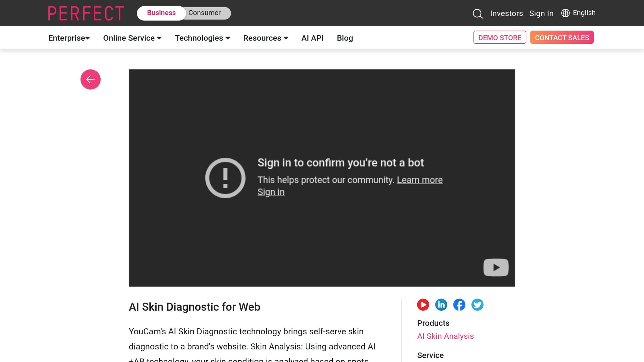Click the PERFECT logo

pyautogui.click(x=86, y=13)
